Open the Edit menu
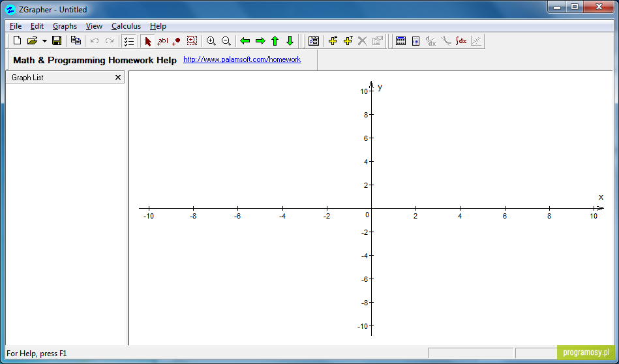The width and height of the screenshot is (619, 364). click(37, 26)
